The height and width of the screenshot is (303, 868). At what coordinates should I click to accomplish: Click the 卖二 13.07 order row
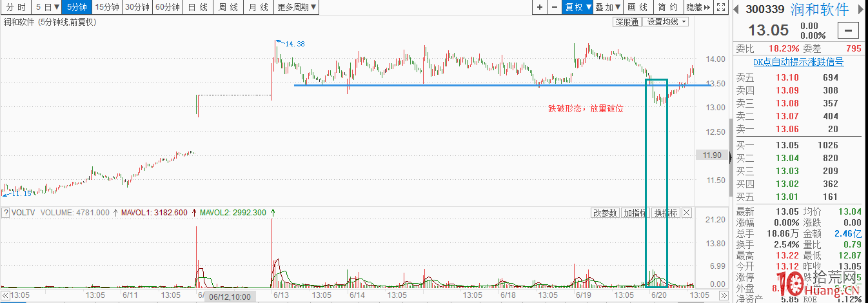point(799,116)
